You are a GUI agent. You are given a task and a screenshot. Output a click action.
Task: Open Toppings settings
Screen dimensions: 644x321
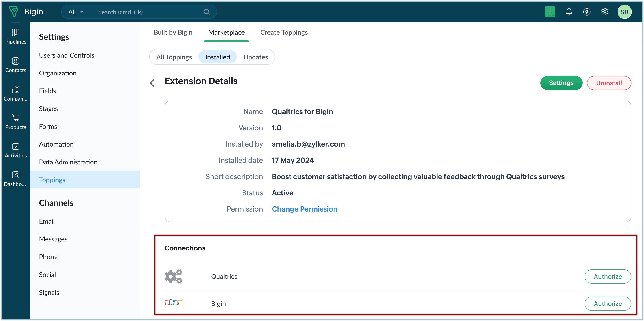point(85,180)
